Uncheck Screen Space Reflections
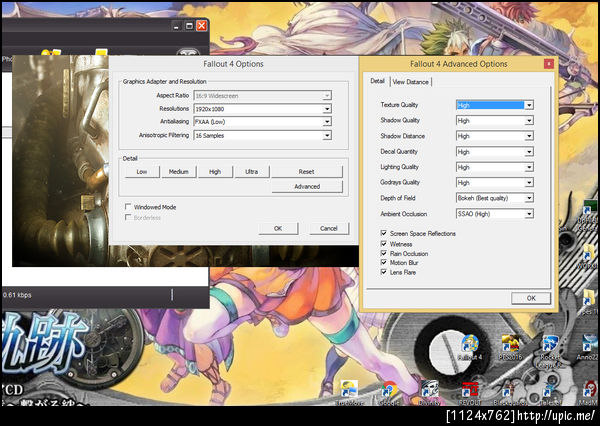 pyautogui.click(x=383, y=233)
